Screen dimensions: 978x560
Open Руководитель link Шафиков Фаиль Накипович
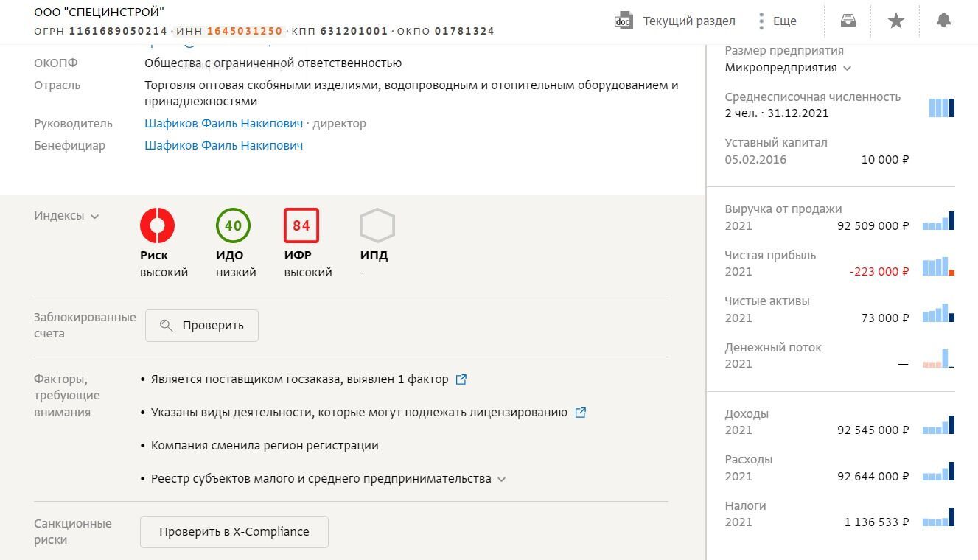(x=224, y=123)
